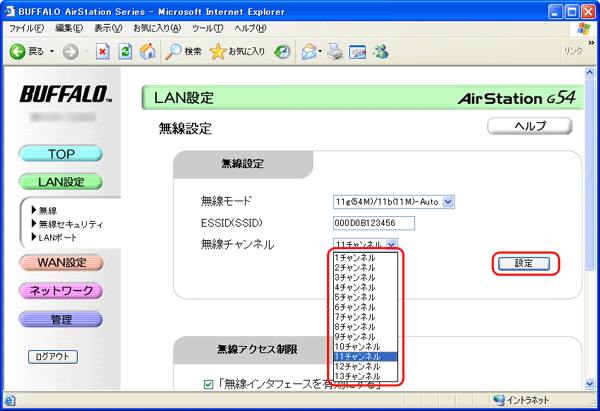Select 3チャンネル from the list
The width and height of the screenshot is (600, 411).
click(x=365, y=277)
